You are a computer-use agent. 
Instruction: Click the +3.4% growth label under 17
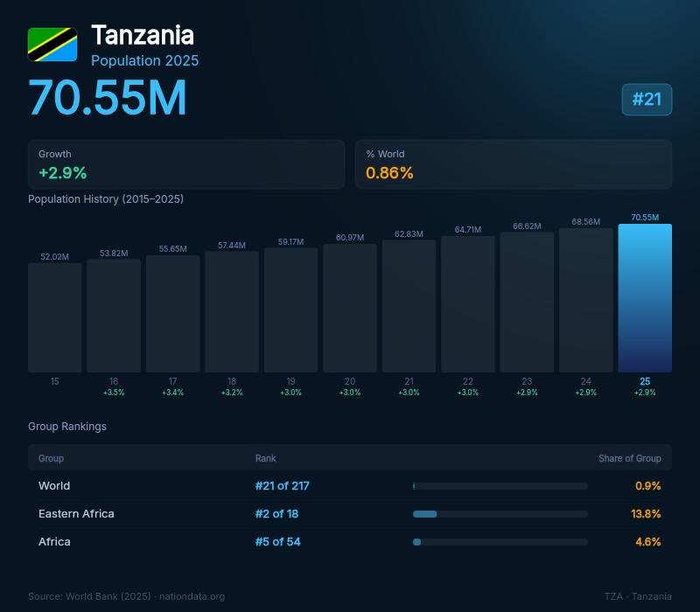172,393
